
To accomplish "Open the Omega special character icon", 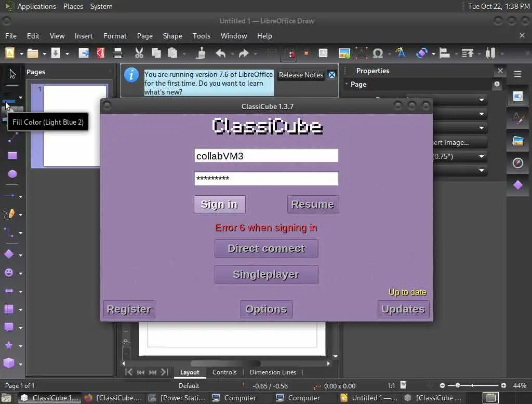I will coord(378,53).
